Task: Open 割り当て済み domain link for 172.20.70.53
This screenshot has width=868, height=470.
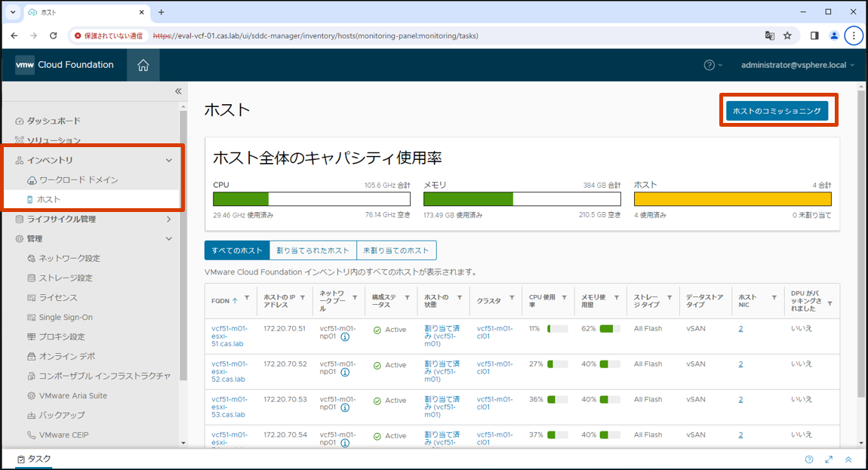Action: tap(442, 407)
